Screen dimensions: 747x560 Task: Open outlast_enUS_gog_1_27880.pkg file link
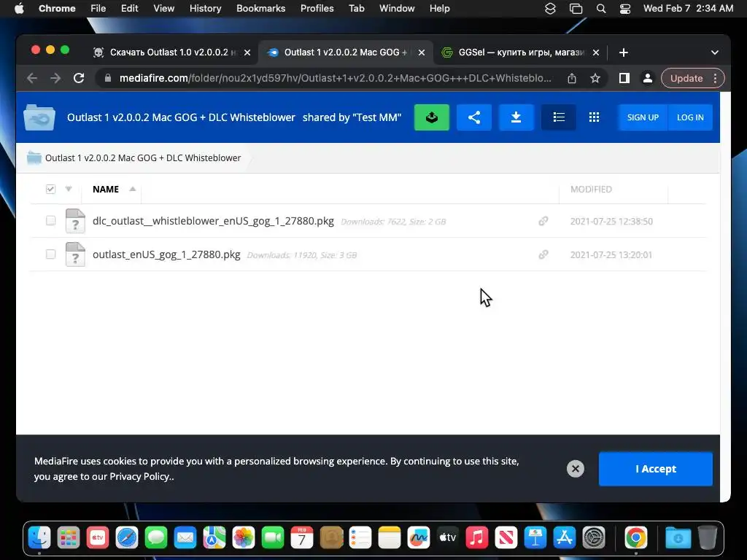[166, 254]
